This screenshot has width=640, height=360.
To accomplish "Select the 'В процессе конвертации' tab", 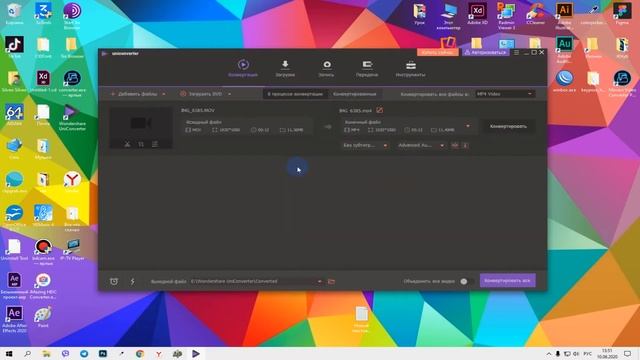I will pyautogui.click(x=295, y=94).
